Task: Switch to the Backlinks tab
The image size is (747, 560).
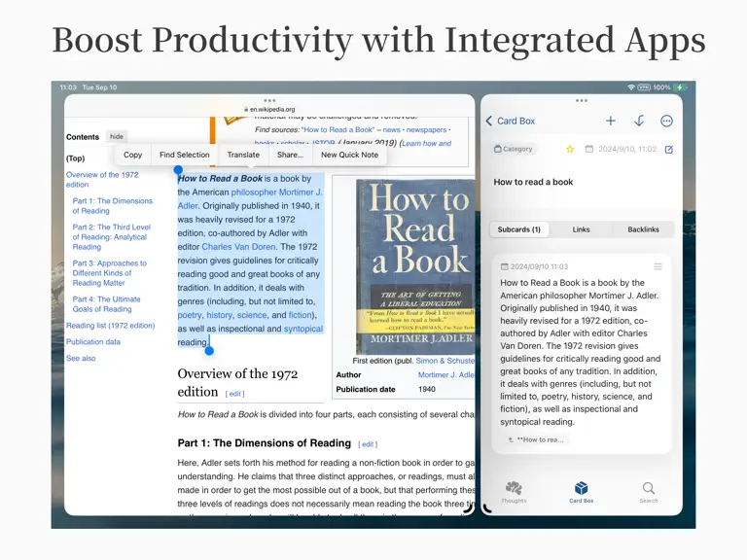Action: coord(643,229)
